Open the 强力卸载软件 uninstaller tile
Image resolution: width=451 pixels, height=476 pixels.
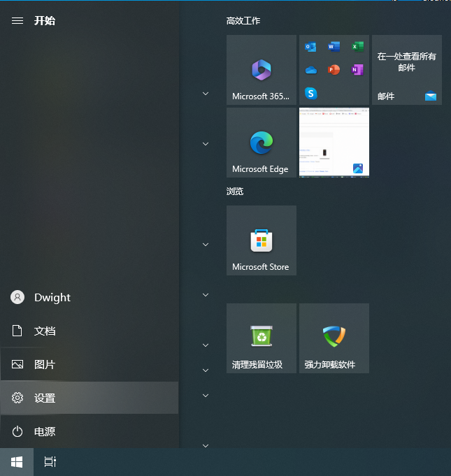coord(334,338)
